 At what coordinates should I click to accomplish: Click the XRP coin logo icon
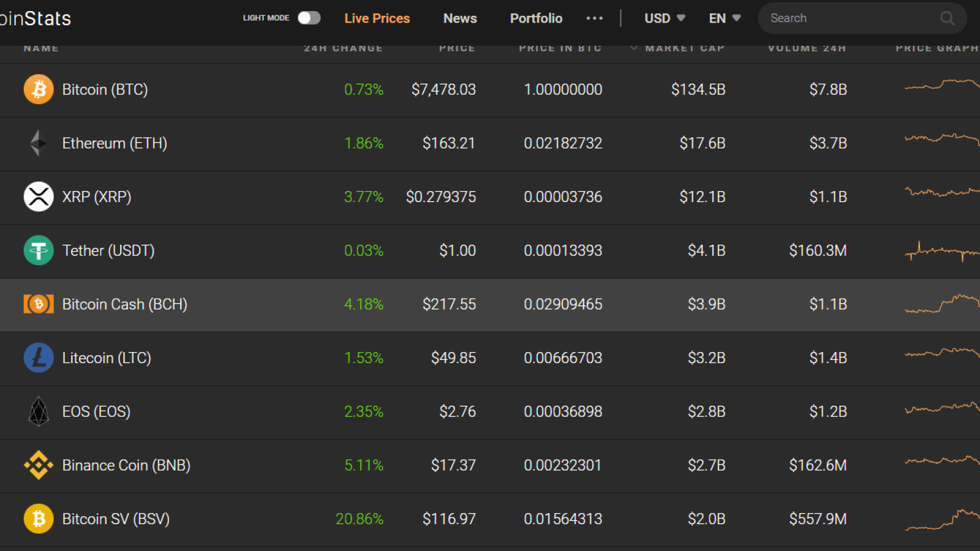[39, 197]
